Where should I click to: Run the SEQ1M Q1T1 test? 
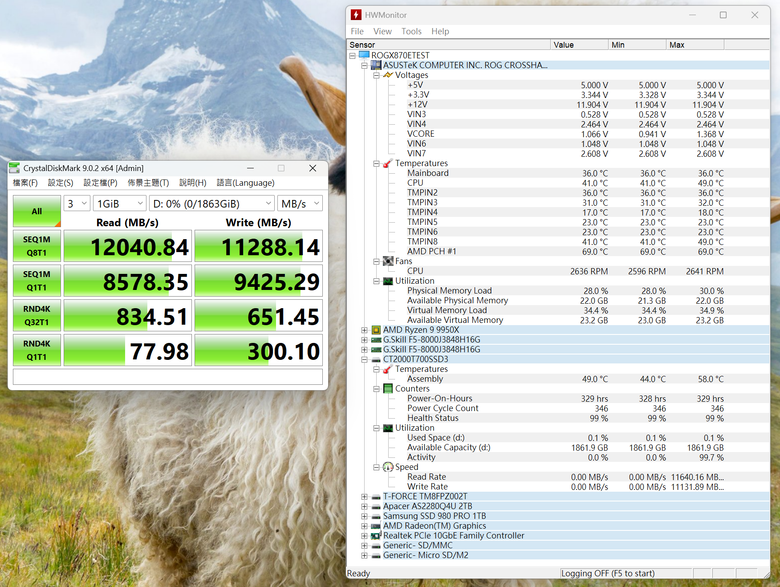click(x=37, y=281)
